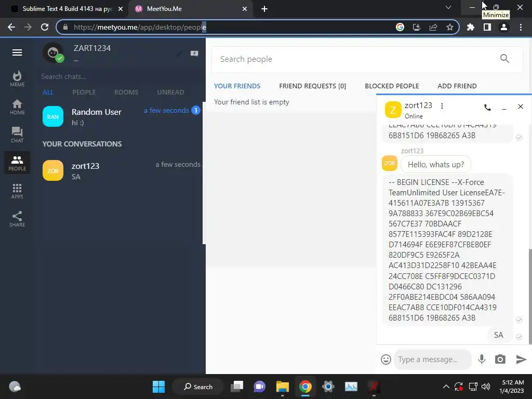Image resolution: width=532 pixels, height=399 pixels.
Task: Go forward in browser
Action: tap(28, 27)
